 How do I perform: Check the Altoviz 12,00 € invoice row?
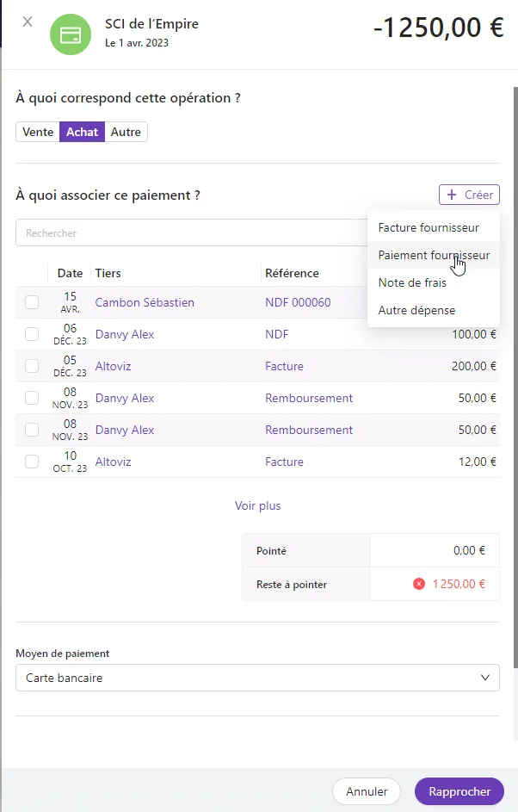(x=32, y=462)
